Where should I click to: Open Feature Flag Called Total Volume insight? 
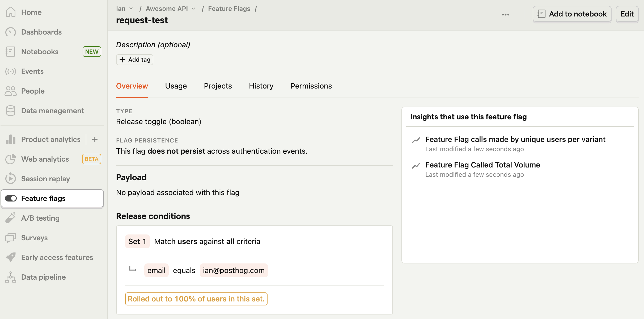tap(482, 165)
